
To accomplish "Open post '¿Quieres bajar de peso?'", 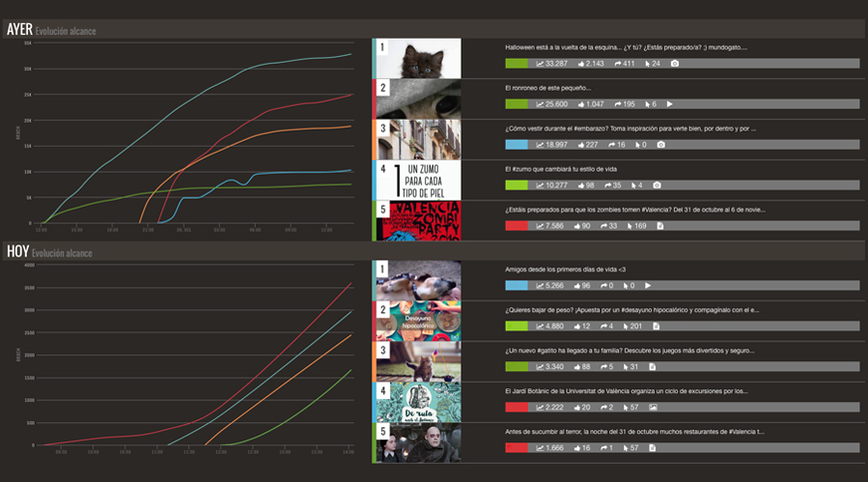I will [x=630, y=310].
